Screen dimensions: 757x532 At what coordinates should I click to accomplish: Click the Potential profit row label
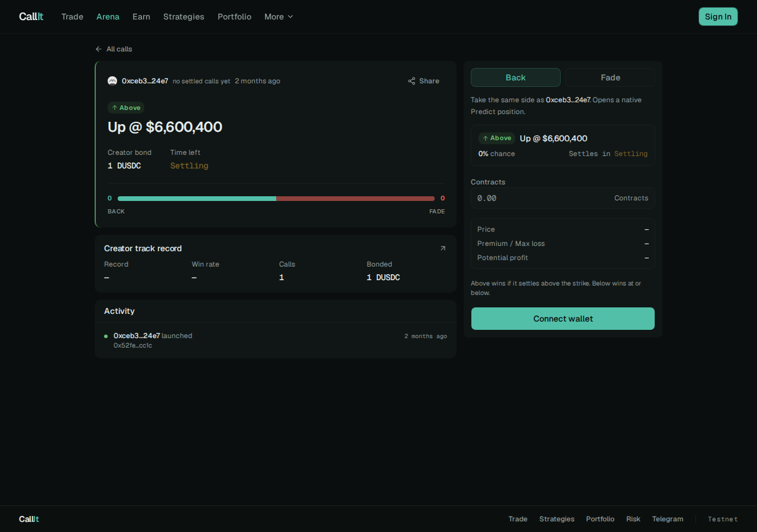[503, 258]
